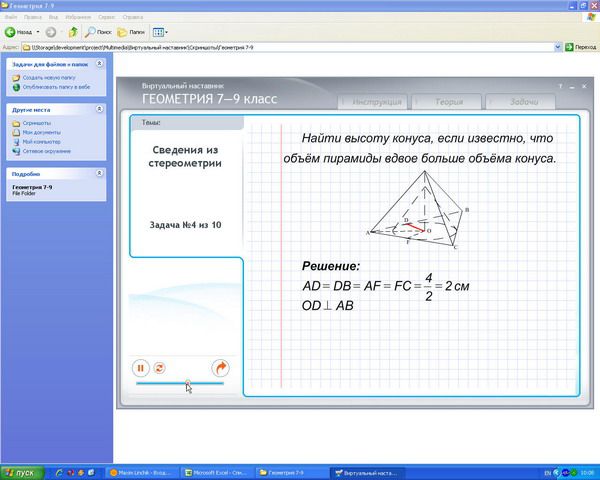This screenshot has height=480, width=600.
Task: Open the Views dropdown in Explorer toolbar
Action: click(x=163, y=32)
